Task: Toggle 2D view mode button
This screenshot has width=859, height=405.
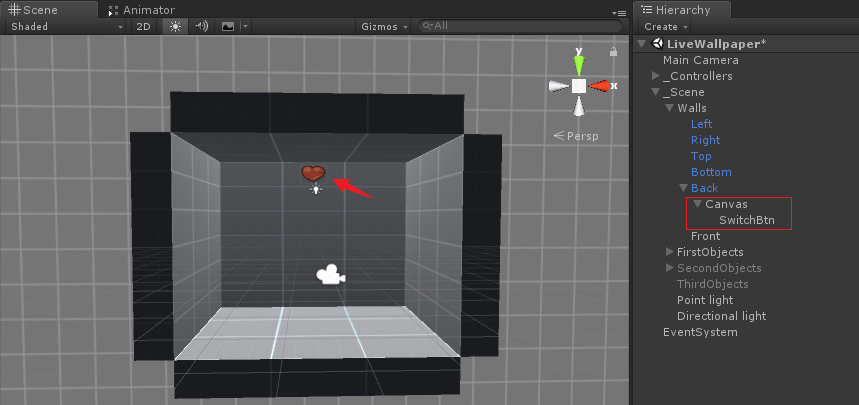Action: point(144,26)
